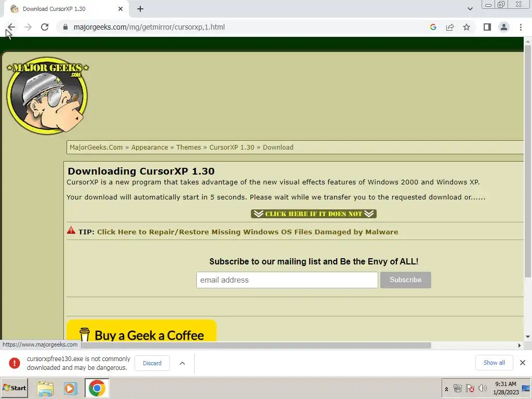Viewport: 532px width, 399px height.
Task: Click the Chrome taskbar icon
Action: (97, 388)
